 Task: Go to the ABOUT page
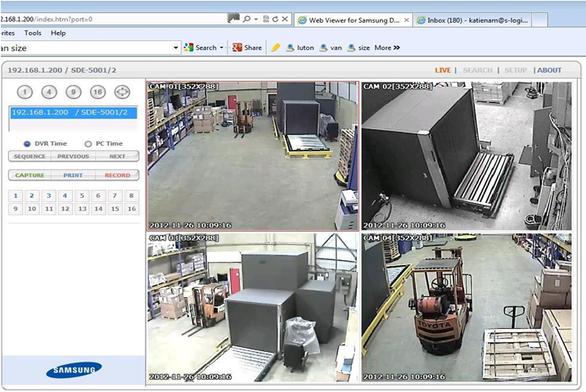(549, 70)
